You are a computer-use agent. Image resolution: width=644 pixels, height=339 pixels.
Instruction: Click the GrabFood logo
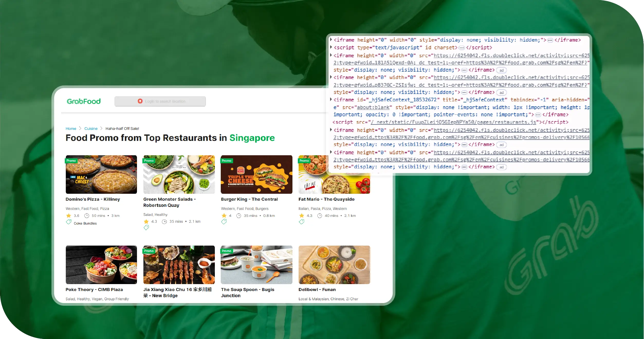tap(84, 101)
